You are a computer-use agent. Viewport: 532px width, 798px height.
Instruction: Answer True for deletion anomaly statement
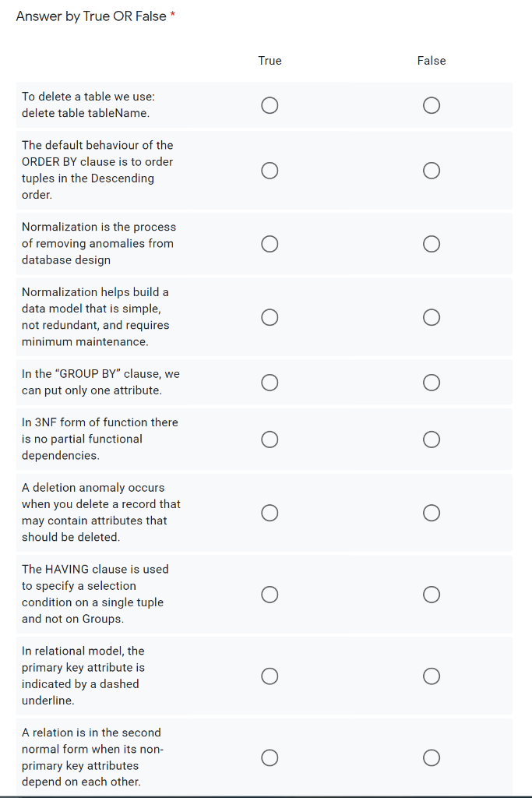point(270,513)
